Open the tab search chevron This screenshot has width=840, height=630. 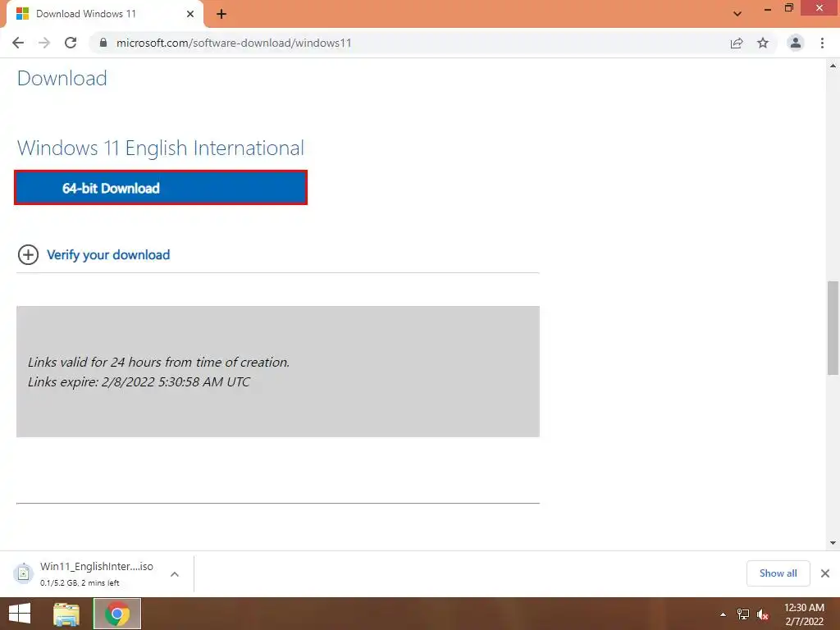coord(737,14)
